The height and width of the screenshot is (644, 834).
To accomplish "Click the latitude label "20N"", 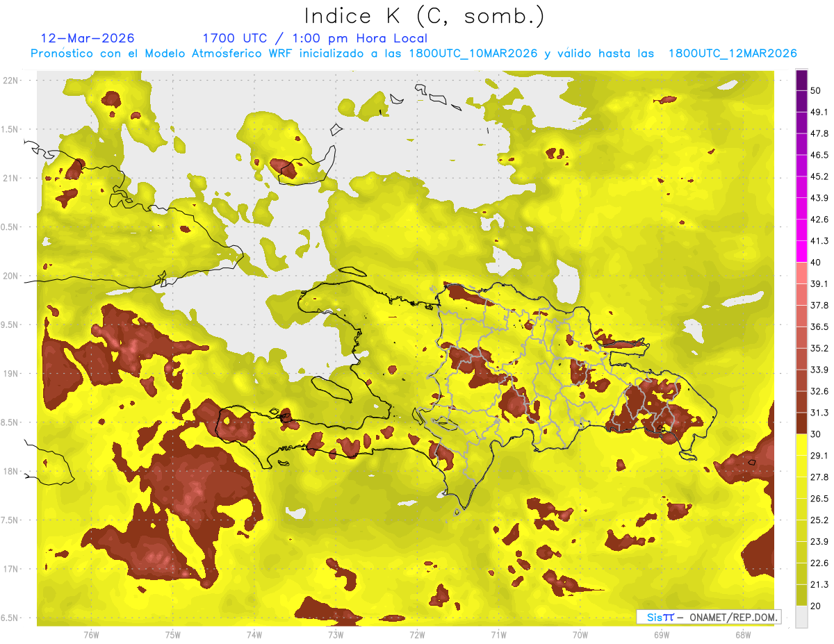I will (11, 276).
